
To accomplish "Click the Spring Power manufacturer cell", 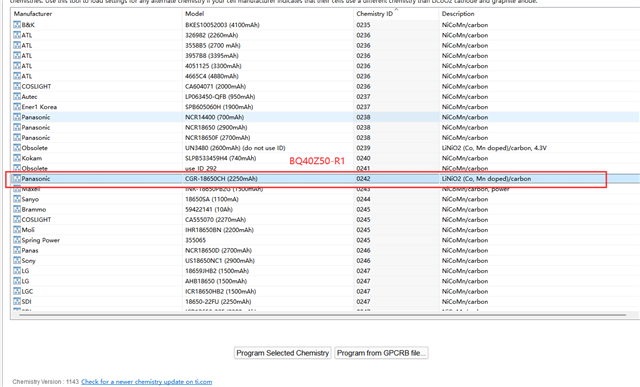I will (x=41, y=240).
